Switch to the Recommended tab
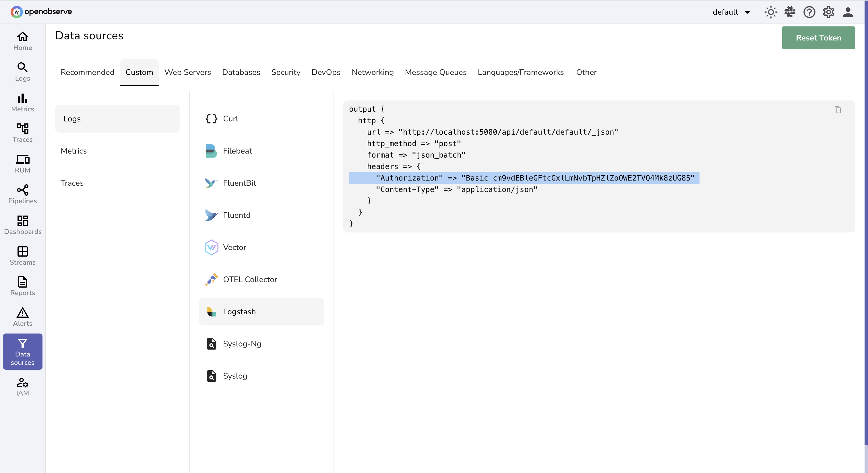Viewport: 868px width, 473px height. 87,72
